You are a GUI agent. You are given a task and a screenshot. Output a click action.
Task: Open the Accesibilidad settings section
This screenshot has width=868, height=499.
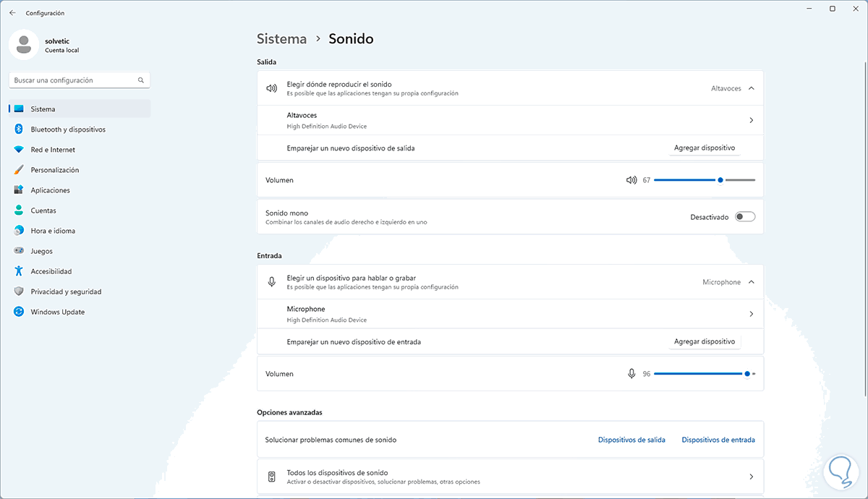coord(51,272)
